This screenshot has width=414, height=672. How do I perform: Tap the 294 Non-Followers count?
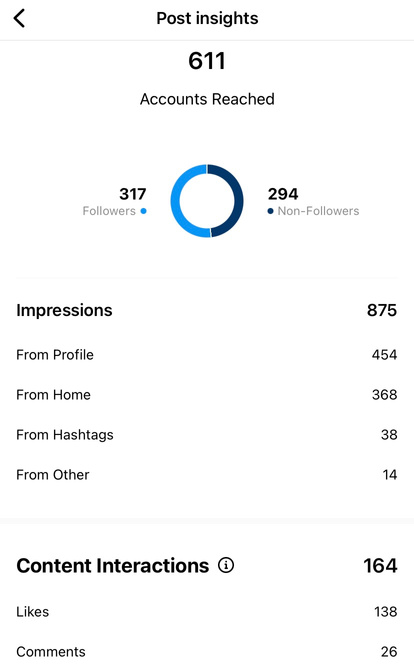coord(283,194)
